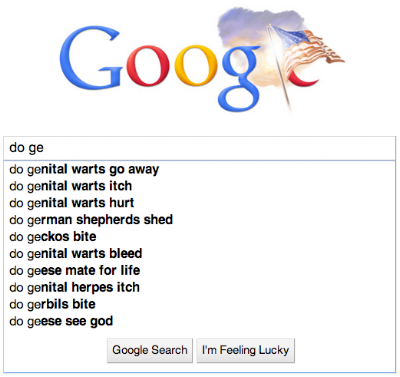The image size is (400, 377).
Task: Click the American flag in the doodle
Action: (x=308, y=46)
